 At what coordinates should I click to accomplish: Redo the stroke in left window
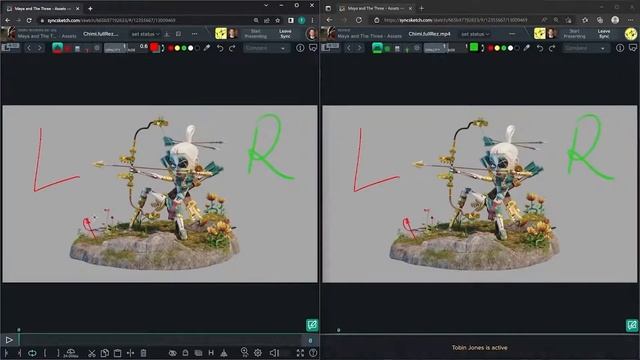click(x=232, y=48)
